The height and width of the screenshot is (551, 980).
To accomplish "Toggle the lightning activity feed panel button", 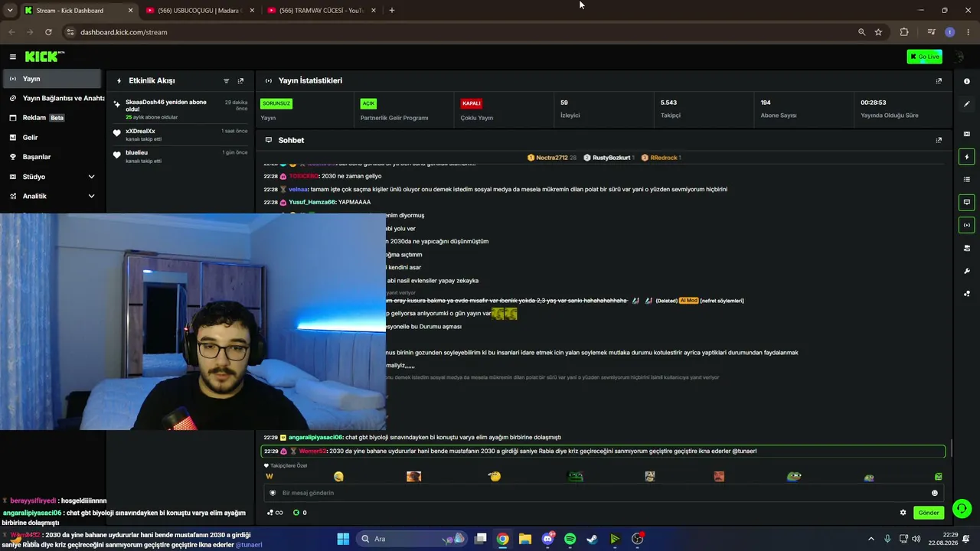I will [966, 157].
